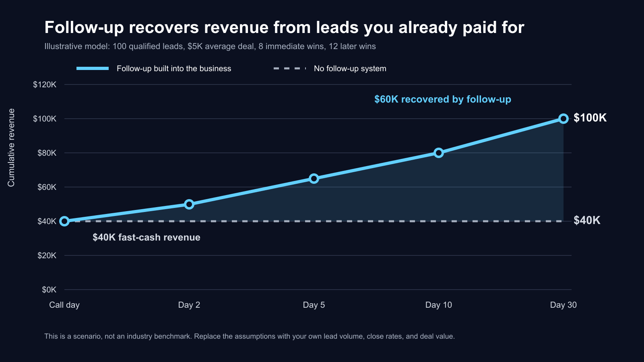This screenshot has height=362, width=644.
Task: Click the '$60K' y-axis tick label
Action: click(x=47, y=187)
